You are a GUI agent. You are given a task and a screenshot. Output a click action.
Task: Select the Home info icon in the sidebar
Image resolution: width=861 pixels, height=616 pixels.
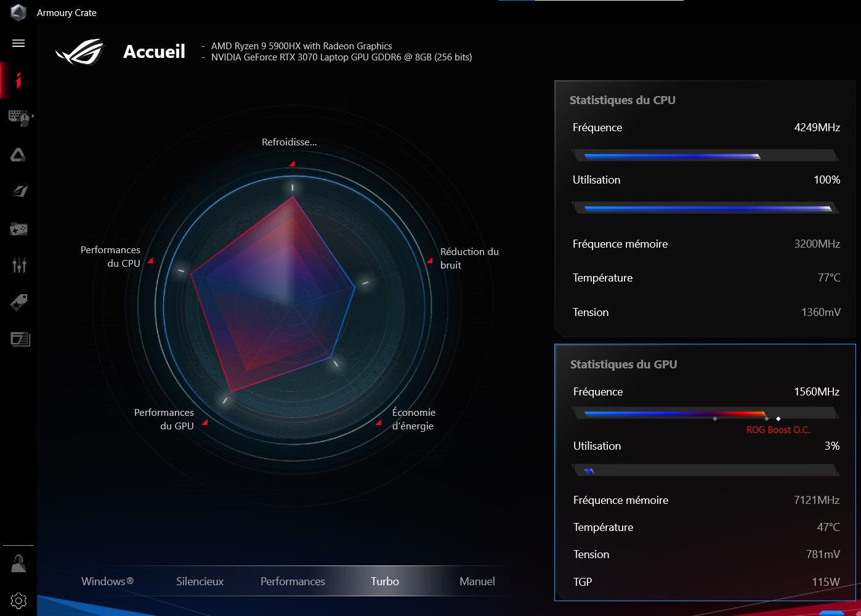tap(18, 80)
